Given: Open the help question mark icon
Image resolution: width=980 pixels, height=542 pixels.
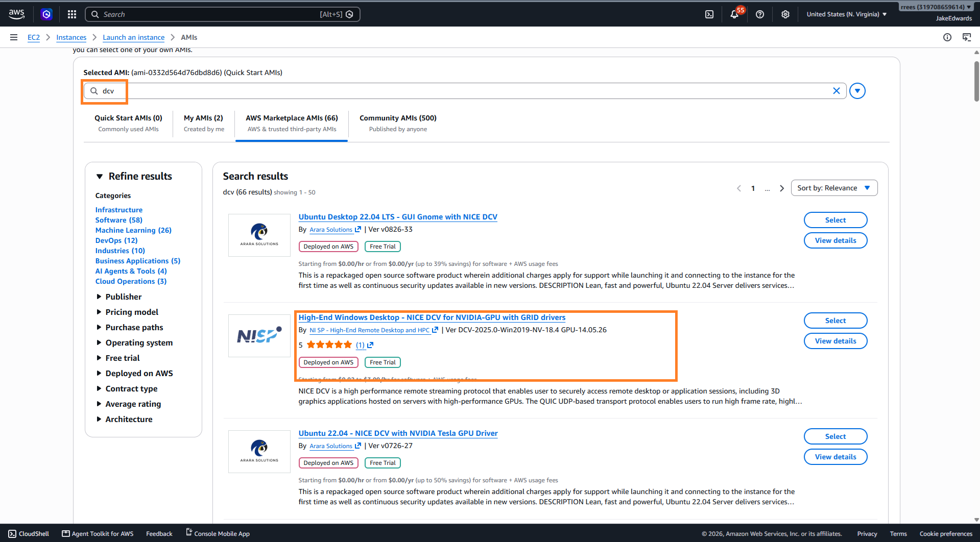Looking at the screenshot, I should coord(760,14).
